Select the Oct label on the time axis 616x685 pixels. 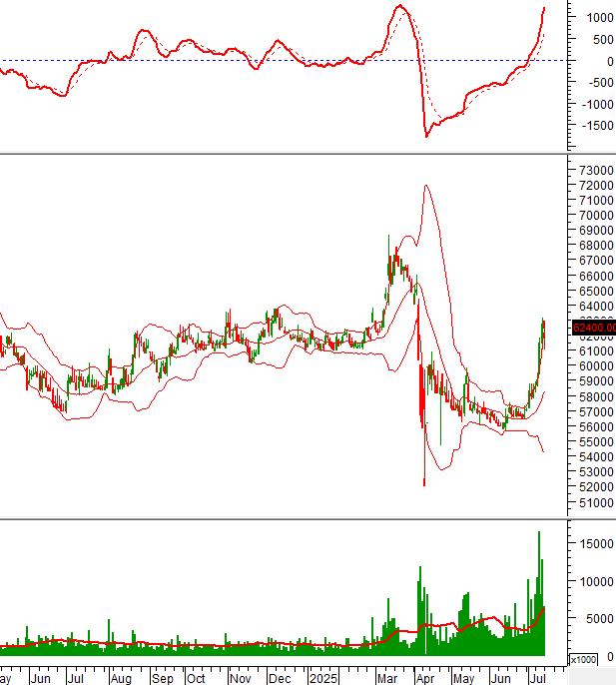click(x=198, y=676)
